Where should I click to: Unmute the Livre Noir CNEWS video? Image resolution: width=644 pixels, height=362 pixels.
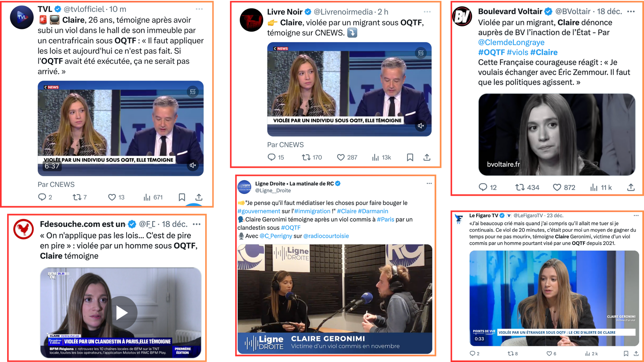point(421,126)
